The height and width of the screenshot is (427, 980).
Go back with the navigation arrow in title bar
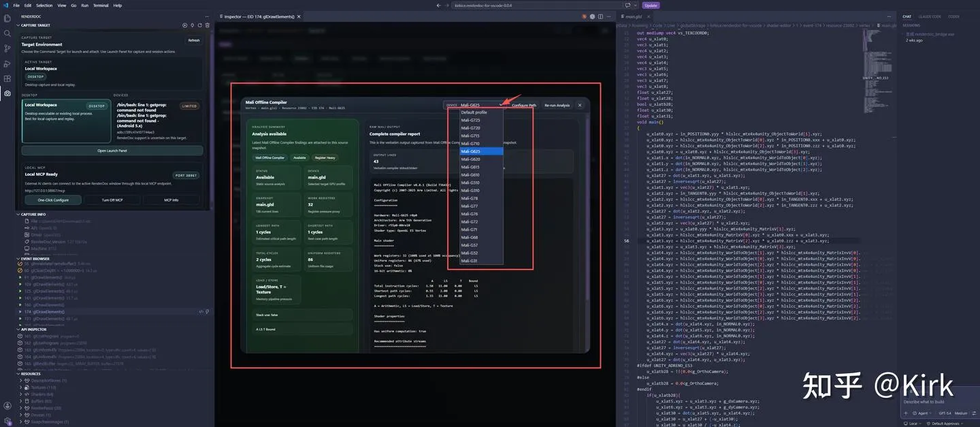click(x=439, y=5)
